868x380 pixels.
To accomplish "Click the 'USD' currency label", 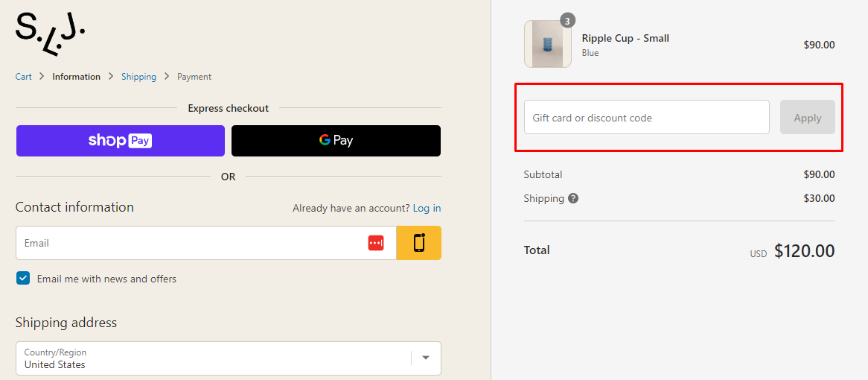I will pyautogui.click(x=759, y=253).
